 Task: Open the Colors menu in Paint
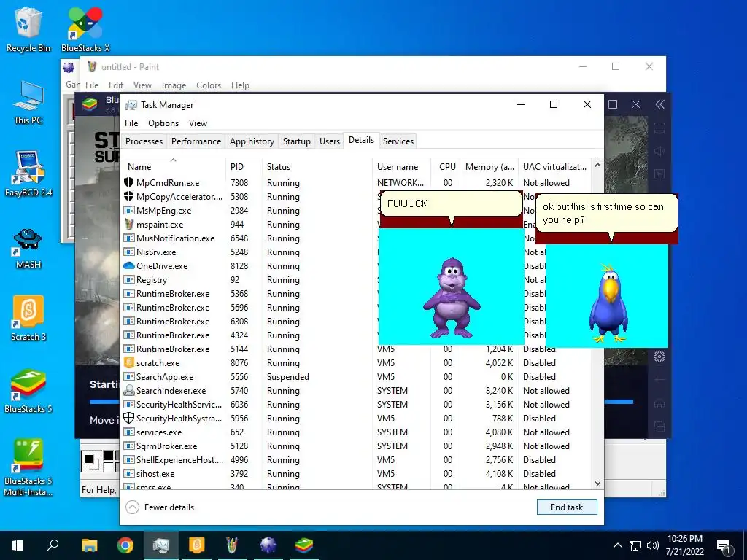click(x=209, y=85)
